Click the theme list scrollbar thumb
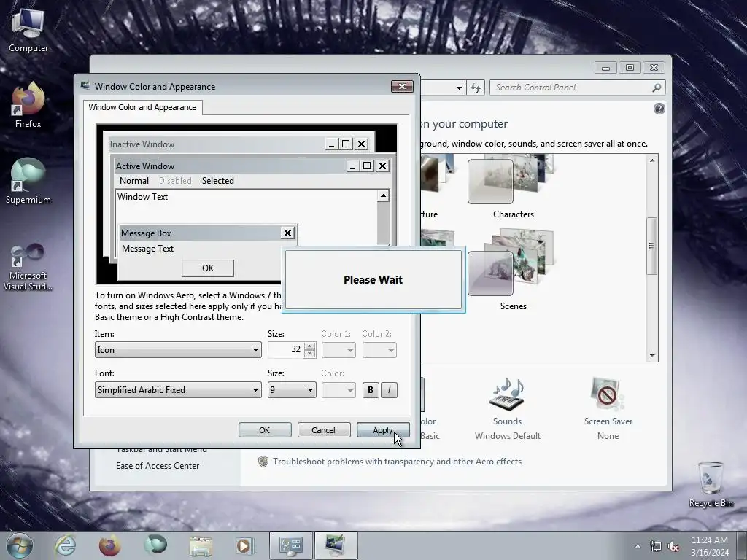 651,246
